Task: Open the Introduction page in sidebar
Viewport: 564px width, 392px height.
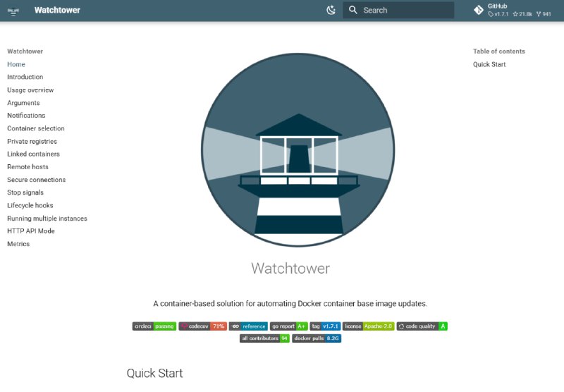Action: click(x=25, y=77)
